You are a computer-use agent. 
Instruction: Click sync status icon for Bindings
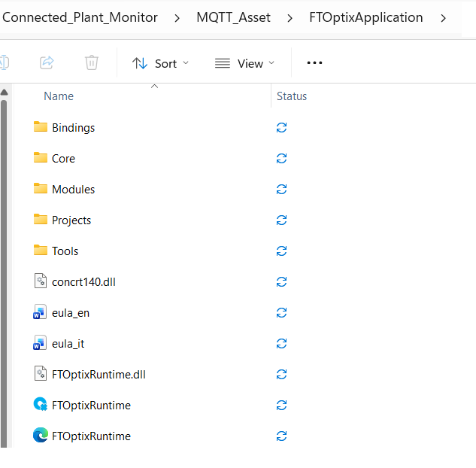tap(282, 128)
